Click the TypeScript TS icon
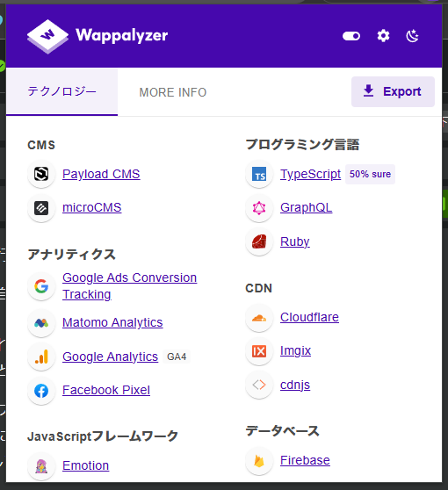Viewport: 448px width, 490px height. [259, 174]
